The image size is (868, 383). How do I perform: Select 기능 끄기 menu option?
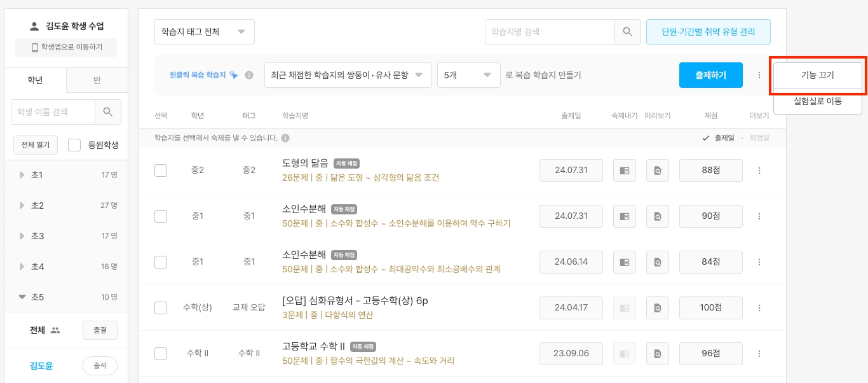coord(817,75)
